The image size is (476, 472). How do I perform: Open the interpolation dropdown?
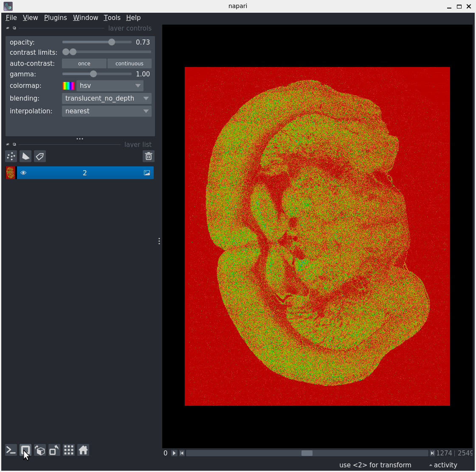[107, 111]
